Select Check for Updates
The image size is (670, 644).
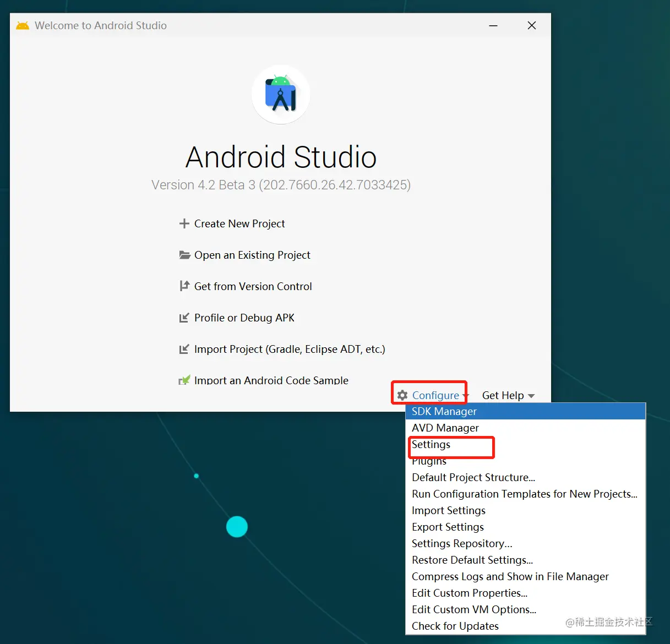525,626
